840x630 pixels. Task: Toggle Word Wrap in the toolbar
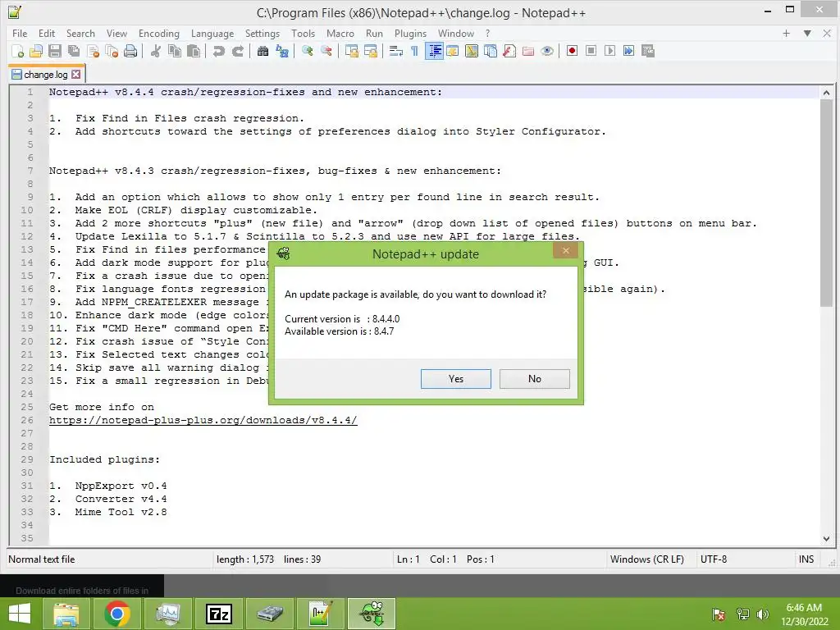[396, 51]
